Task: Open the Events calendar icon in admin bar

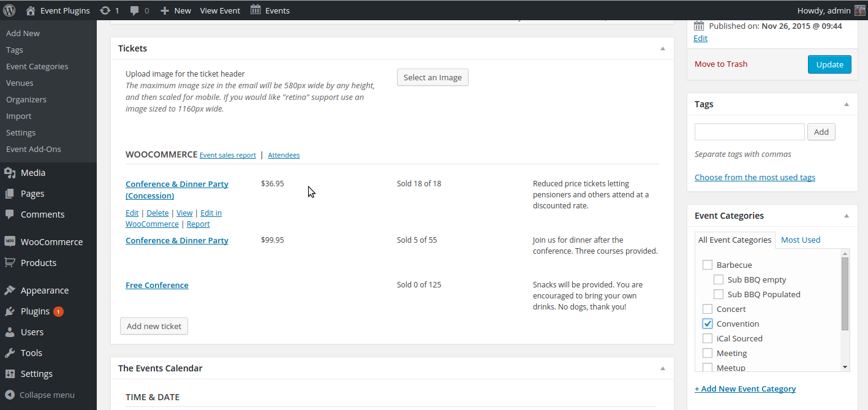Action: [255, 10]
